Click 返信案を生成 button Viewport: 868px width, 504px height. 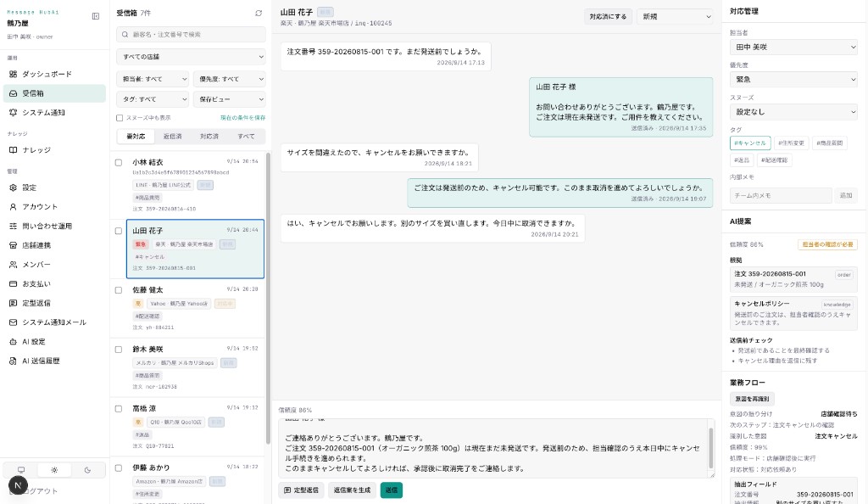(352, 490)
